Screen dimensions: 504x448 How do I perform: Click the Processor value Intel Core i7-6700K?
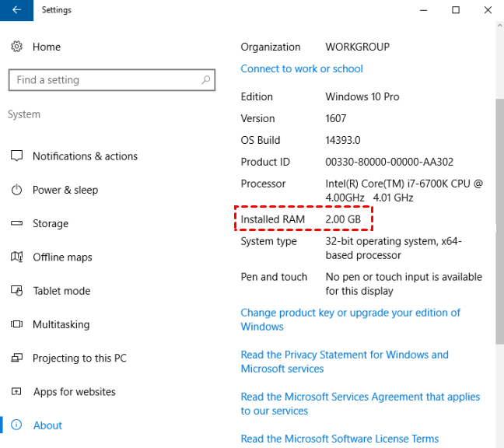pos(404,191)
